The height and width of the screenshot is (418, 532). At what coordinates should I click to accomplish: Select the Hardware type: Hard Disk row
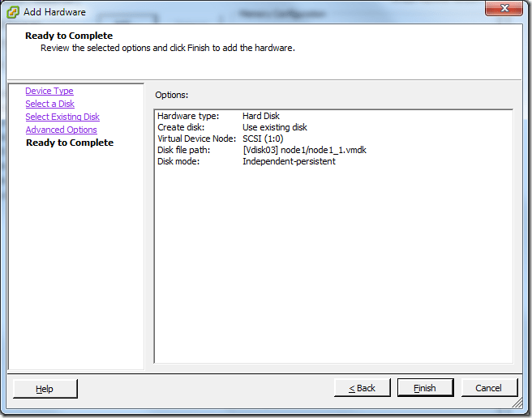pyautogui.click(x=218, y=116)
